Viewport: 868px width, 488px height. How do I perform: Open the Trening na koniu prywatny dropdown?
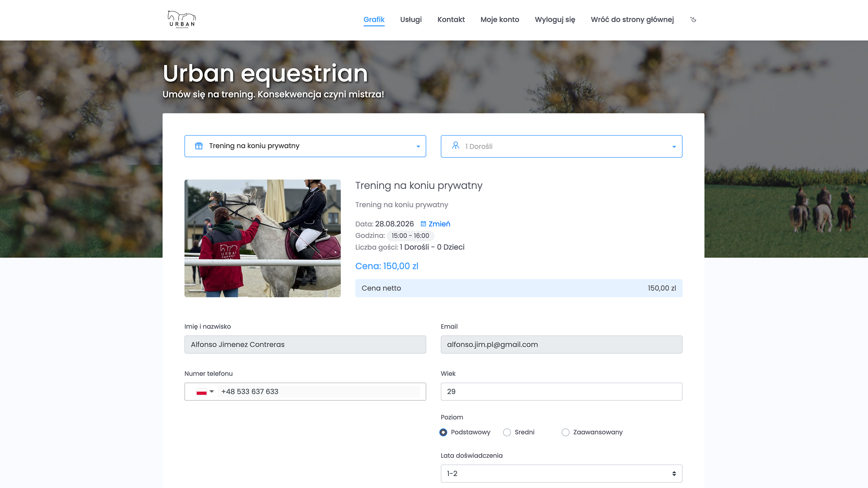click(305, 146)
